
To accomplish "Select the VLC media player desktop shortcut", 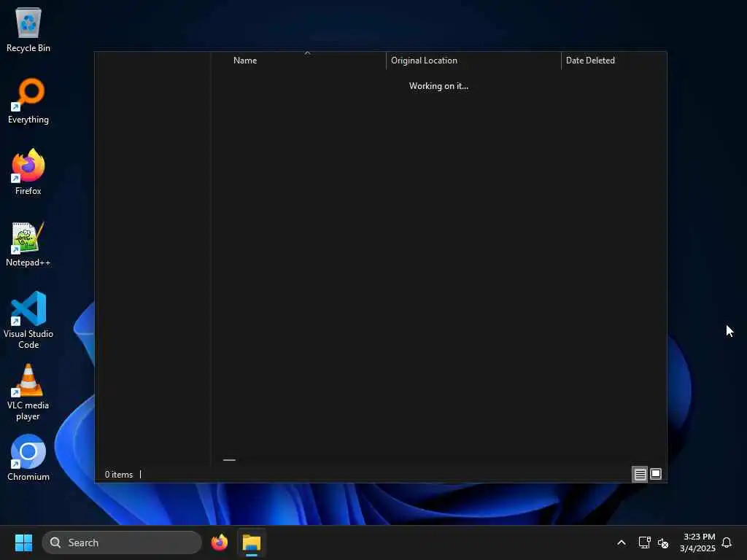I will click(28, 392).
